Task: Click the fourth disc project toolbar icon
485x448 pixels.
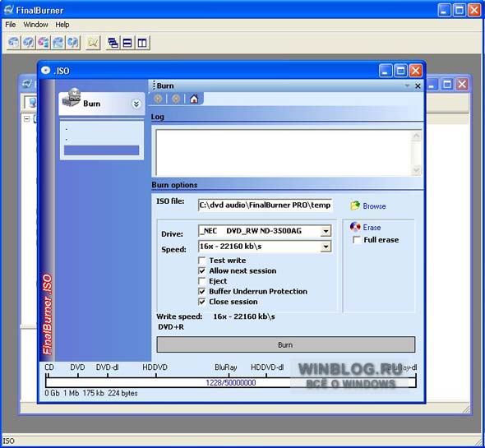Action: click(x=58, y=43)
